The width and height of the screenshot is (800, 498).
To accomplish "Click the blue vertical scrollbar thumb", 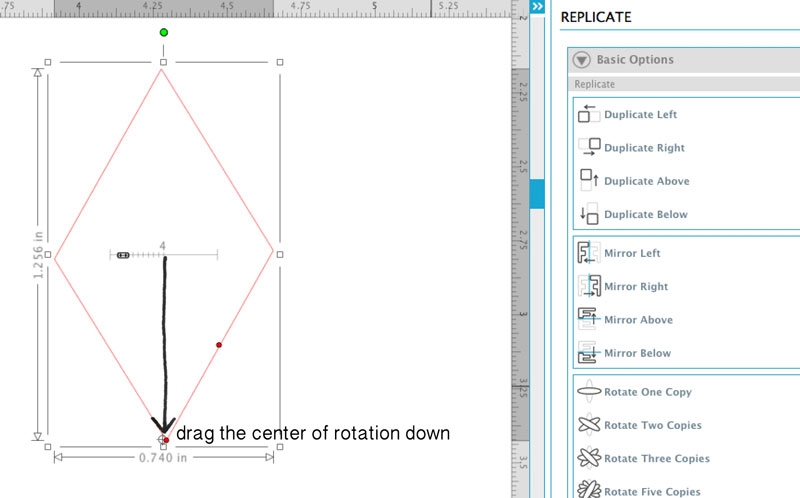I will pos(537,193).
